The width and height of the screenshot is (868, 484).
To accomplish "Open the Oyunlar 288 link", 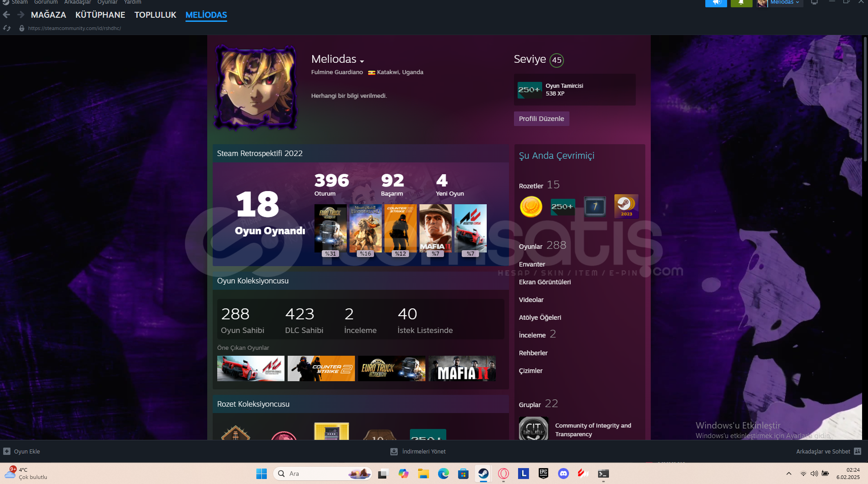I will (x=543, y=246).
